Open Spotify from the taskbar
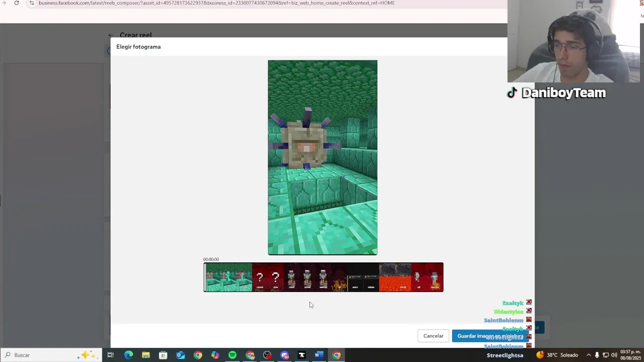644x362 pixels. [232, 355]
